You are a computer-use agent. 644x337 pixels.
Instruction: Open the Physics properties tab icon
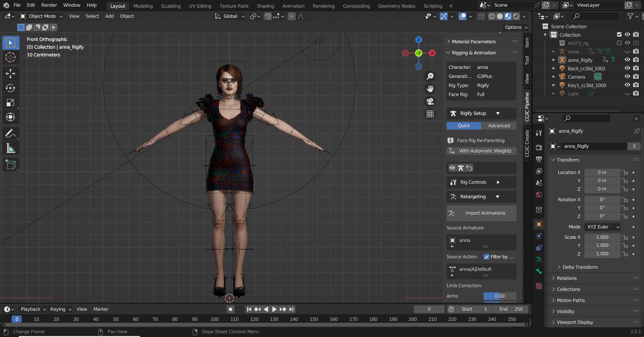point(539,236)
